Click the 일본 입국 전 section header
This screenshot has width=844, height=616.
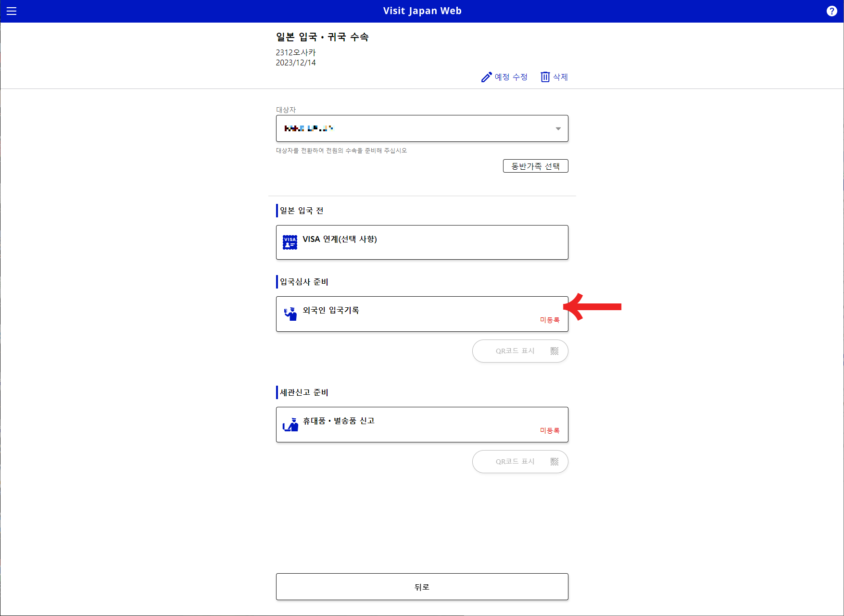[302, 211]
